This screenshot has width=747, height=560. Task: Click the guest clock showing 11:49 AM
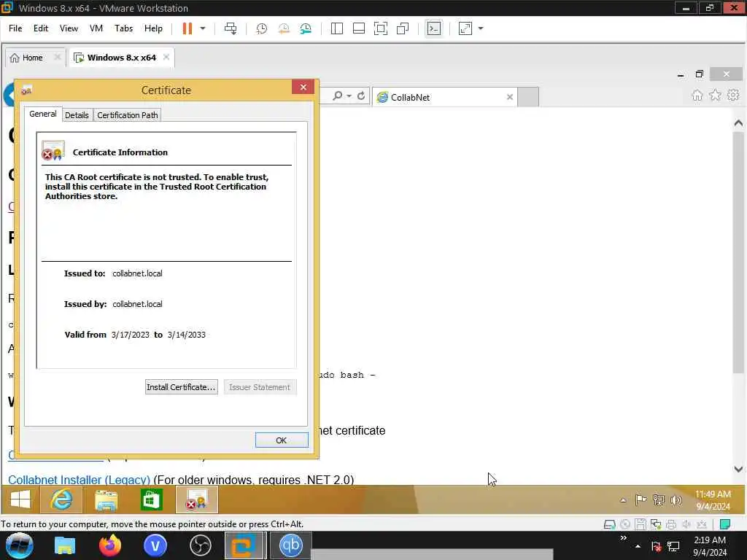coord(713,500)
